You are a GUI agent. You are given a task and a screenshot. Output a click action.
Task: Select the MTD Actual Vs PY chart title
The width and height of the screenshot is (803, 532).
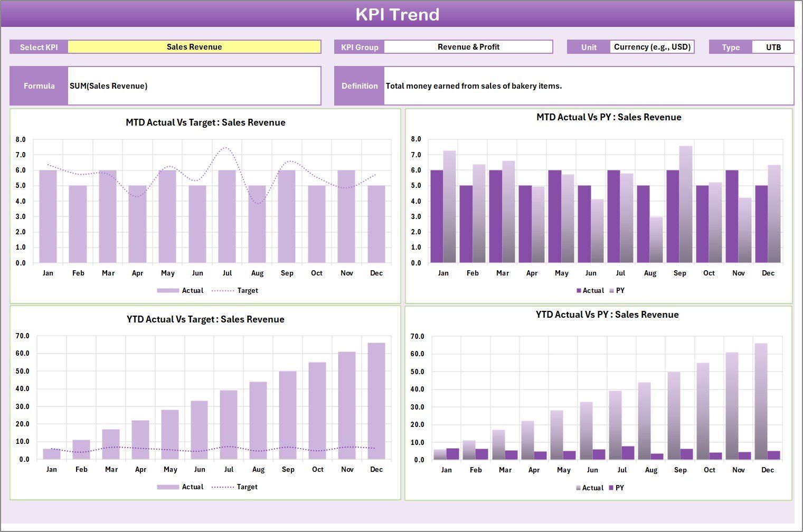pyautogui.click(x=609, y=117)
